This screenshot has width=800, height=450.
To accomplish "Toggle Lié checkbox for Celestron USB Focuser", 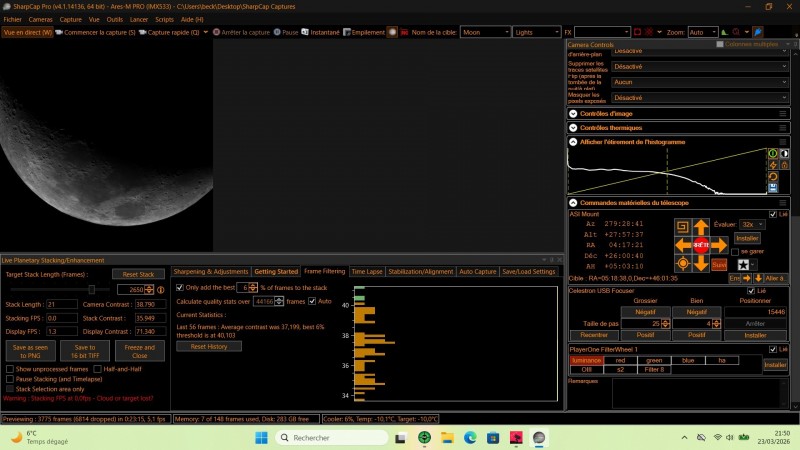I will [x=751, y=291].
